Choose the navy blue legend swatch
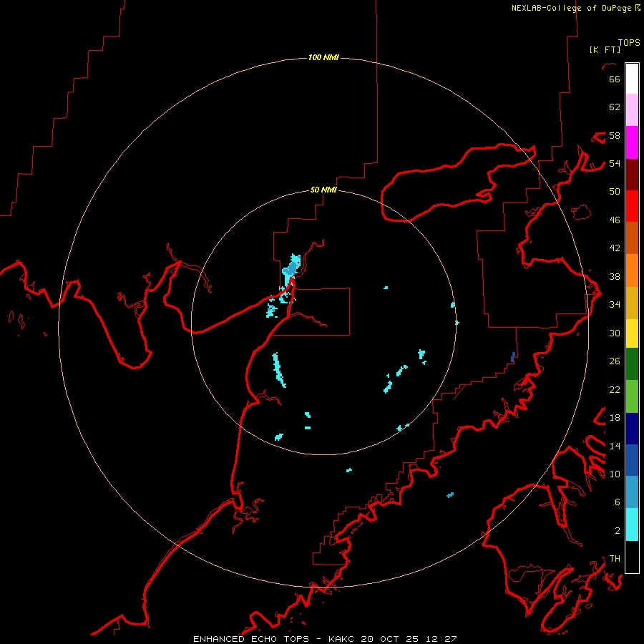Viewport: 644px width, 644px height. [x=632, y=429]
